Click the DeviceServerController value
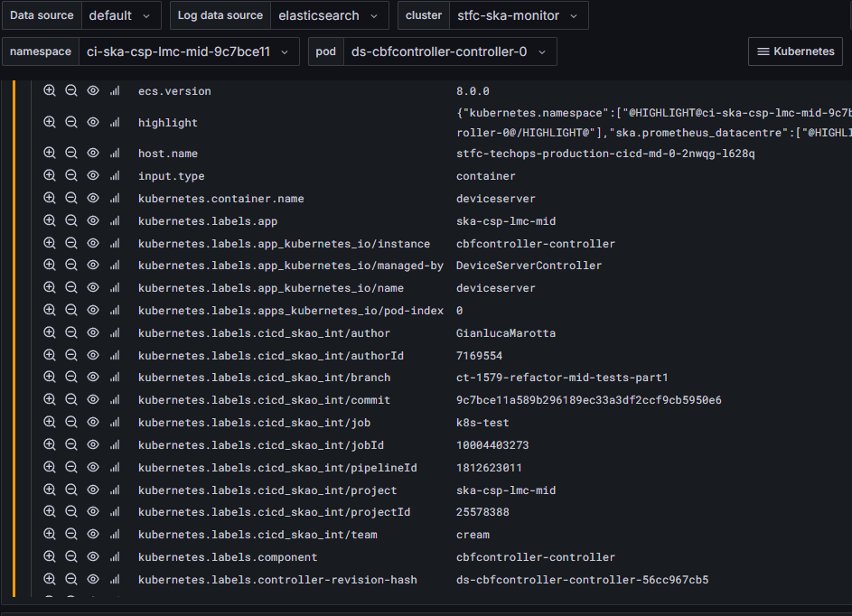This screenshot has width=852, height=616. click(x=529, y=266)
